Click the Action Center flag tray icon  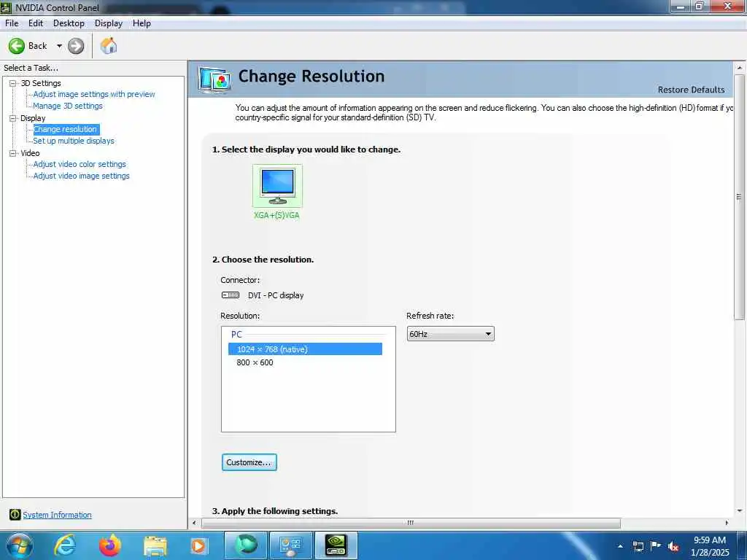(x=656, y=545)
